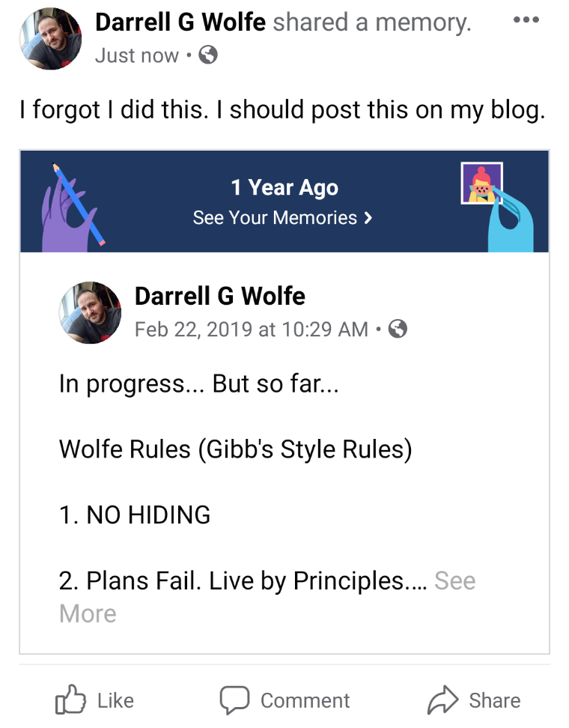The height and width of the screenshot is (728, 569).
Task: Click the 1 Year Ago heading
Action: click(x=284, y=187)
